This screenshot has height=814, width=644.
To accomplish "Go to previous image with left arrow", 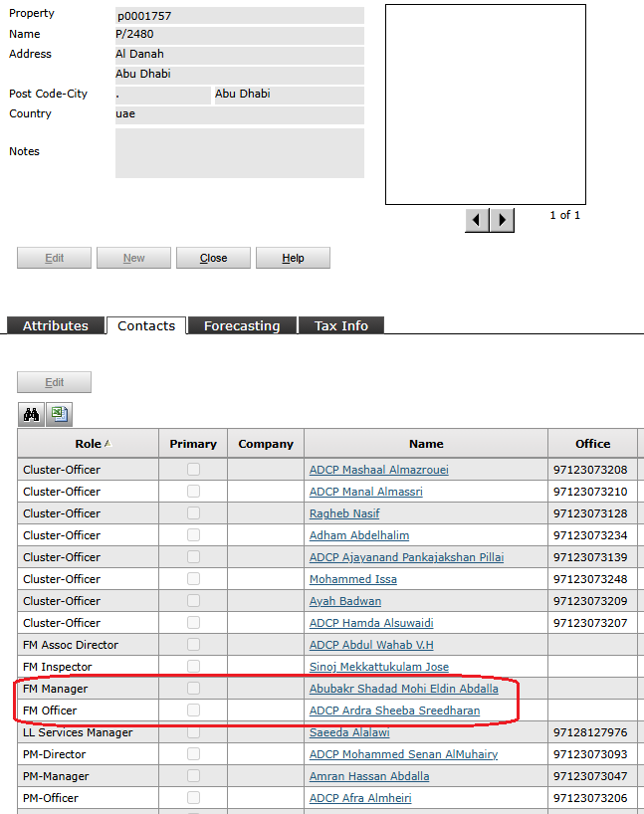I will 477,220.
